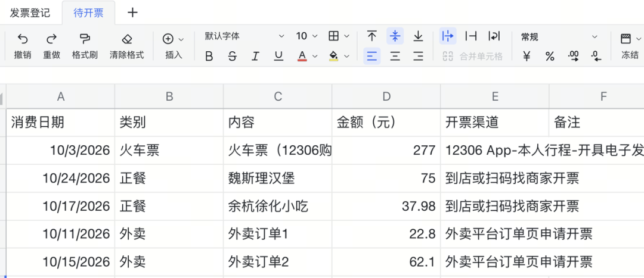Align text right
Viewport: 644px width, 278px height.
tap(418, 56)
